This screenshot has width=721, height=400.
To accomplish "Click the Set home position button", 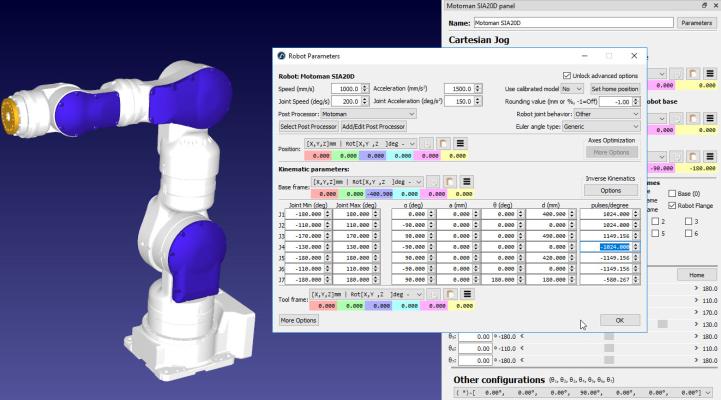I will click(x=615, y=89).
